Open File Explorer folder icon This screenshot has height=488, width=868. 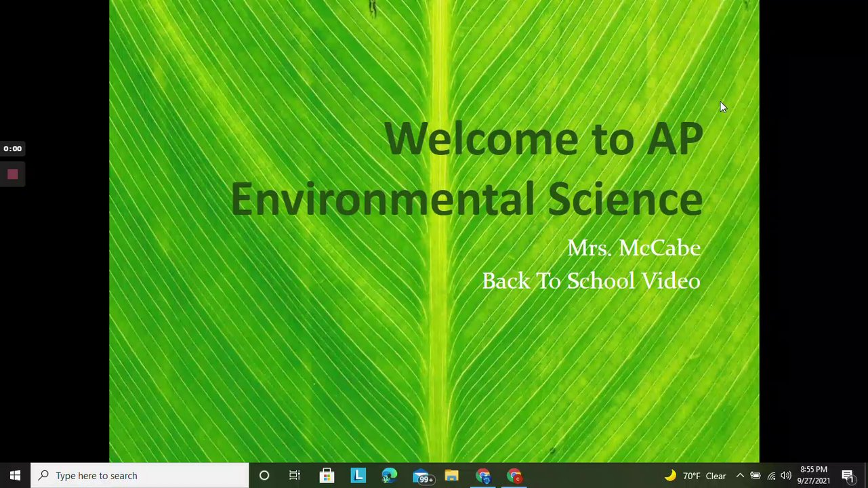tap(451, 476)
